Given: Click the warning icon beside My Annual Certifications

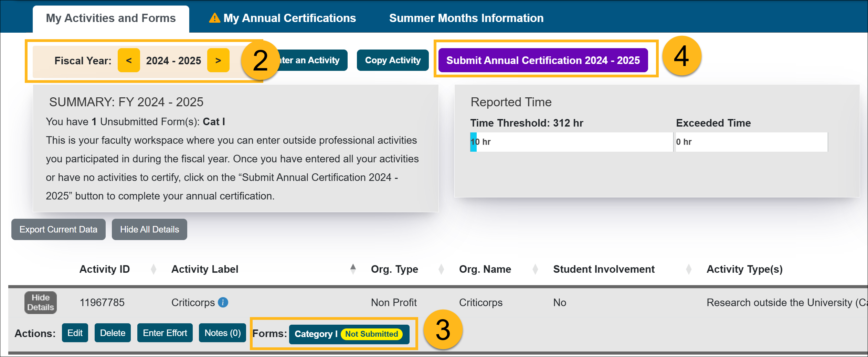Looking at the screenshot, I should coord(214,18).
